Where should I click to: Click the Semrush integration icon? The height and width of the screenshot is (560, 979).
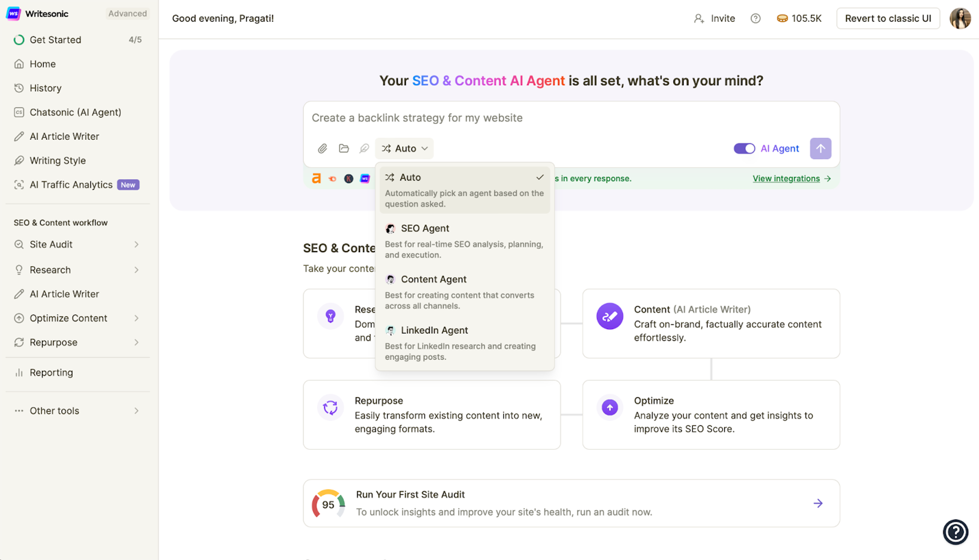[332, 178]
